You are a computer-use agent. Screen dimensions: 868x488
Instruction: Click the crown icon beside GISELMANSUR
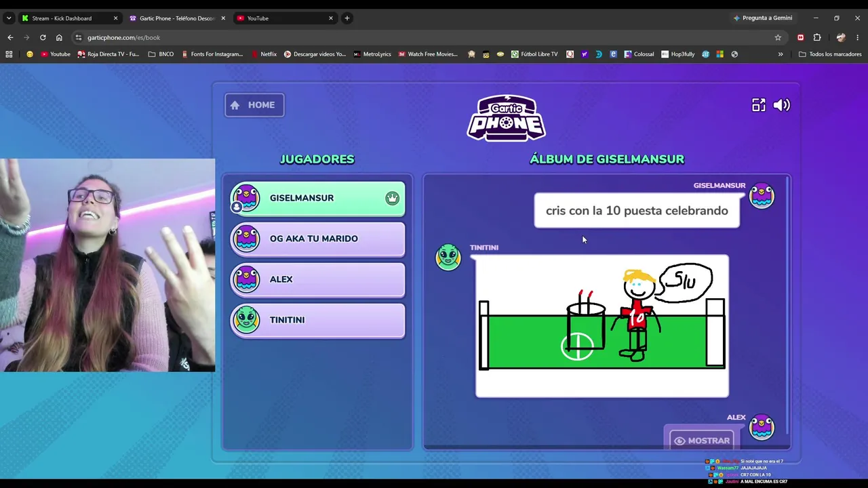(392, 198)
